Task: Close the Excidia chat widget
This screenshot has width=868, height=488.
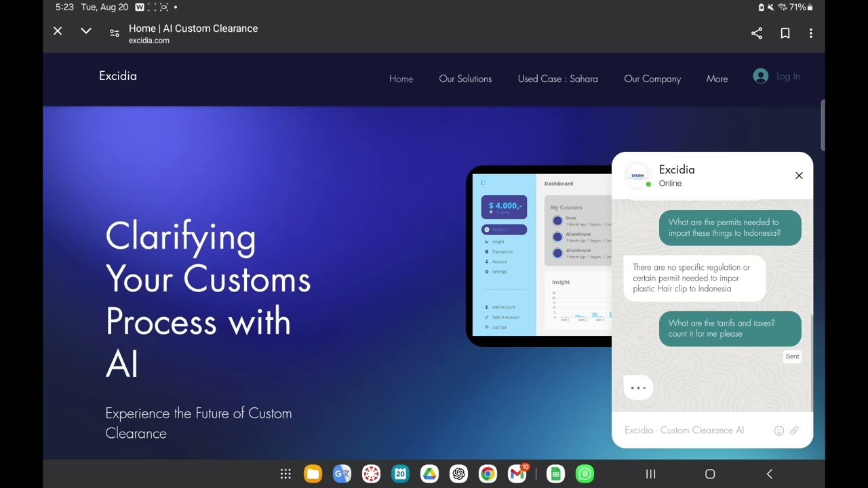Action: point(799,176)
